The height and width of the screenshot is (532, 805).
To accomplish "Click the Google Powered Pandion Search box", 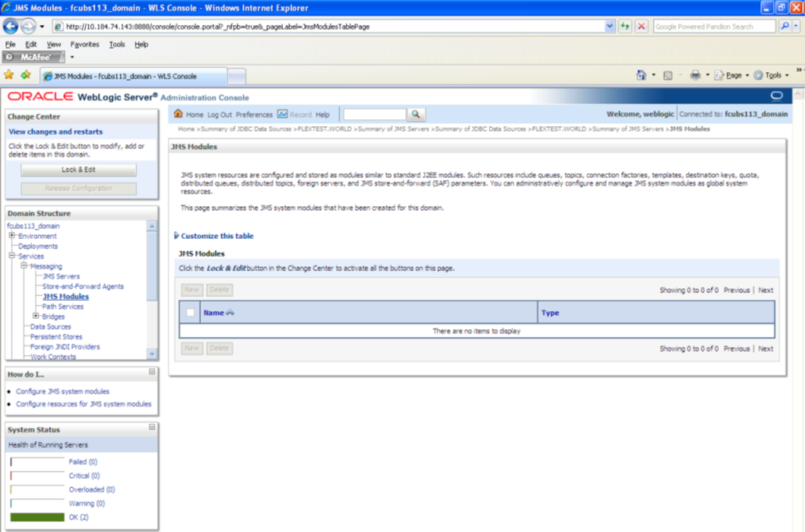I will pyautogui.click(x=714, y=26).
